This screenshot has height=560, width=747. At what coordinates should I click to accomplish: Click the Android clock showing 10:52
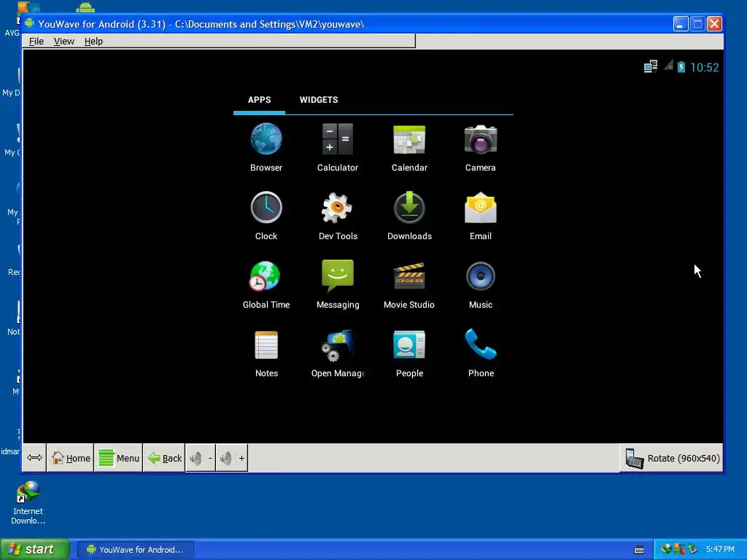click(704, 68)
